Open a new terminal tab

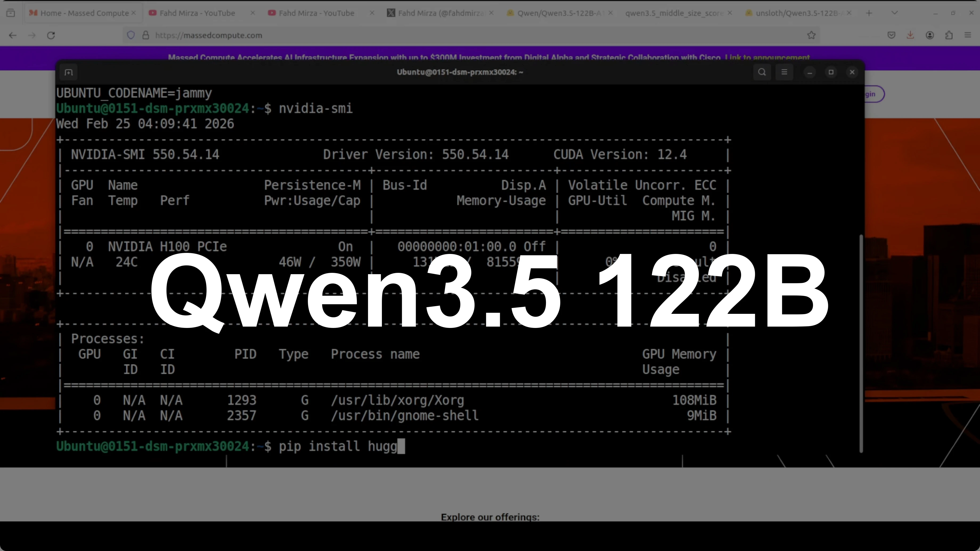point(68,72)
